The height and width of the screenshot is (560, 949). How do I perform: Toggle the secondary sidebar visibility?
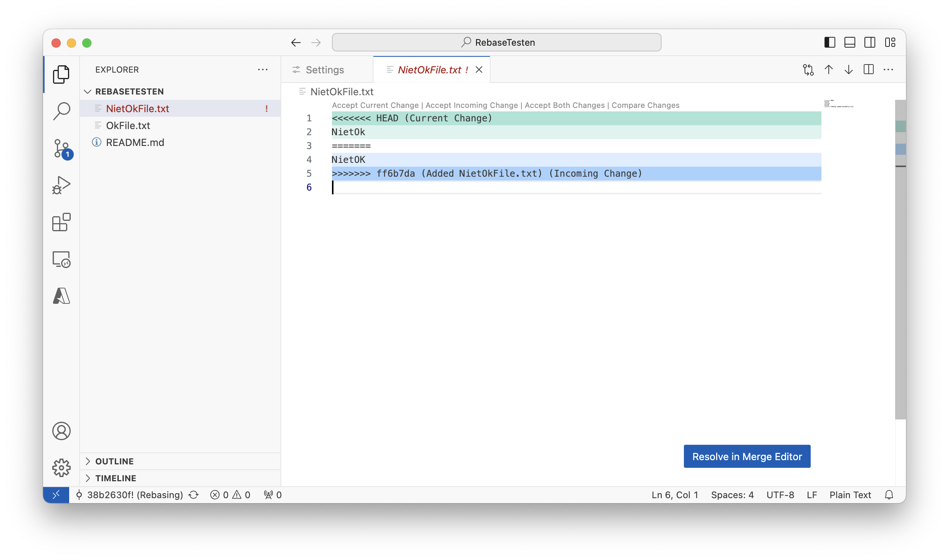pos(869,42)
